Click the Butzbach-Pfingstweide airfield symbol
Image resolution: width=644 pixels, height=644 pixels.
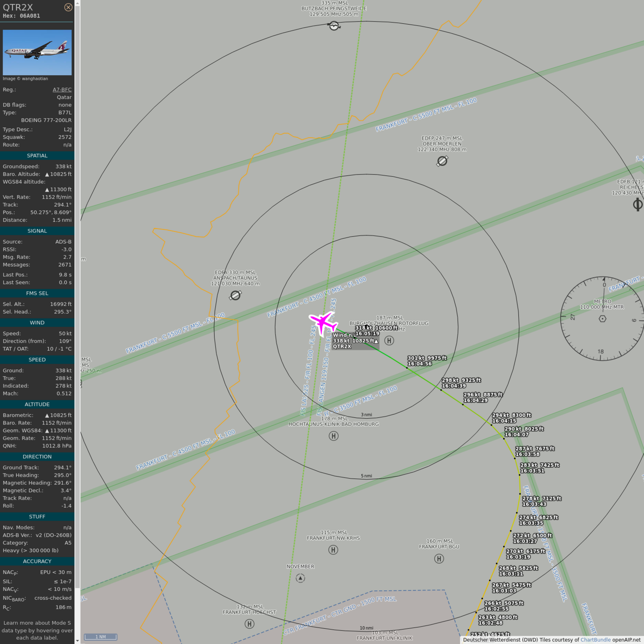[x=334, y=26]
